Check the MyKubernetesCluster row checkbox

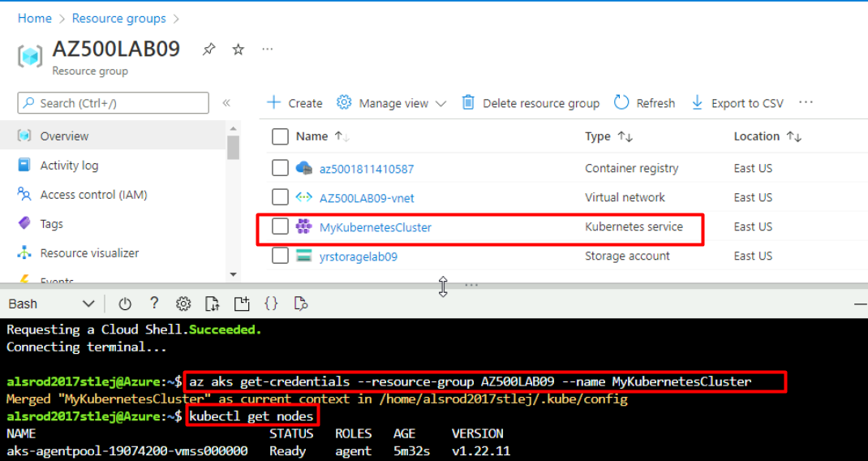280,226
